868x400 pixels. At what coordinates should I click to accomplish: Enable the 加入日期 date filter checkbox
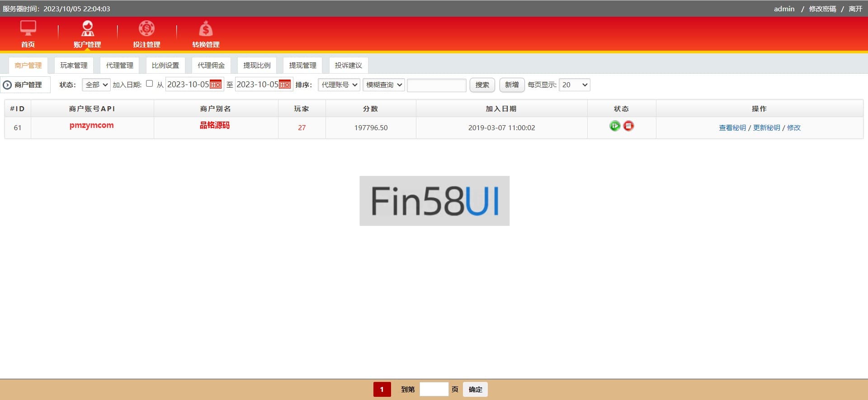[150, 84]
